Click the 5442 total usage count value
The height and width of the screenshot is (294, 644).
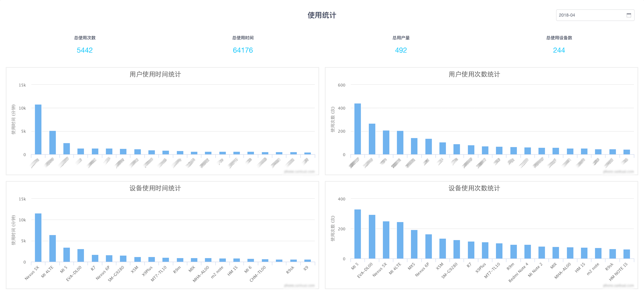[x=85, y=50]
